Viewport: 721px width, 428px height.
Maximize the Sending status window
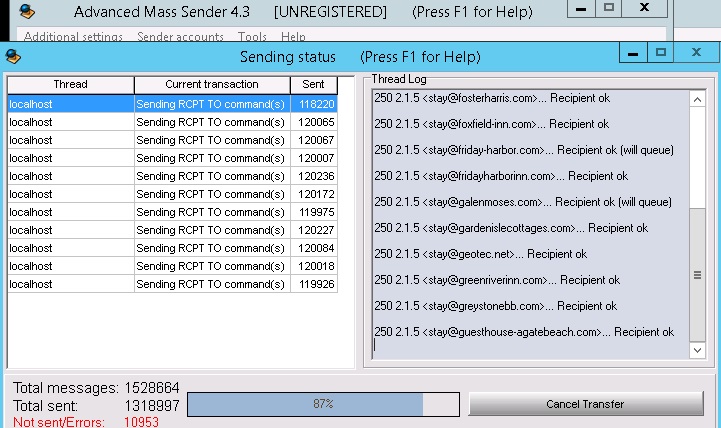pyautogui.click(x=661, y=53)
